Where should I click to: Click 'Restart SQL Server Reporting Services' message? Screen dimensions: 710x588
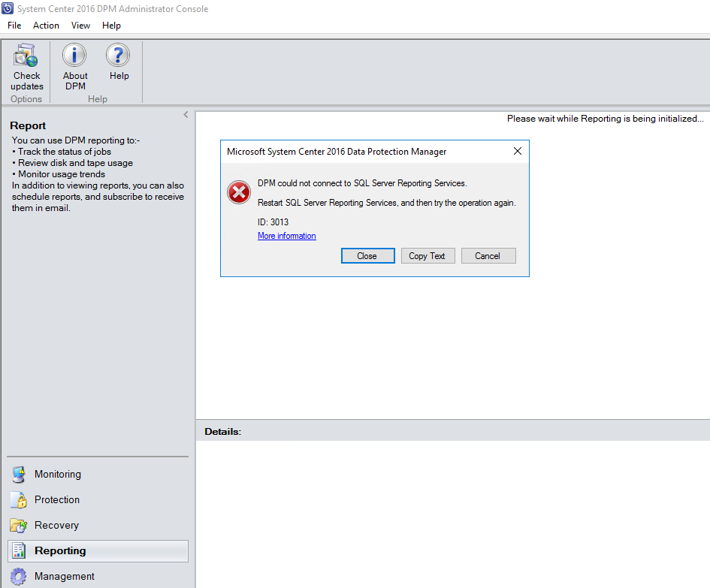point(387,203)
